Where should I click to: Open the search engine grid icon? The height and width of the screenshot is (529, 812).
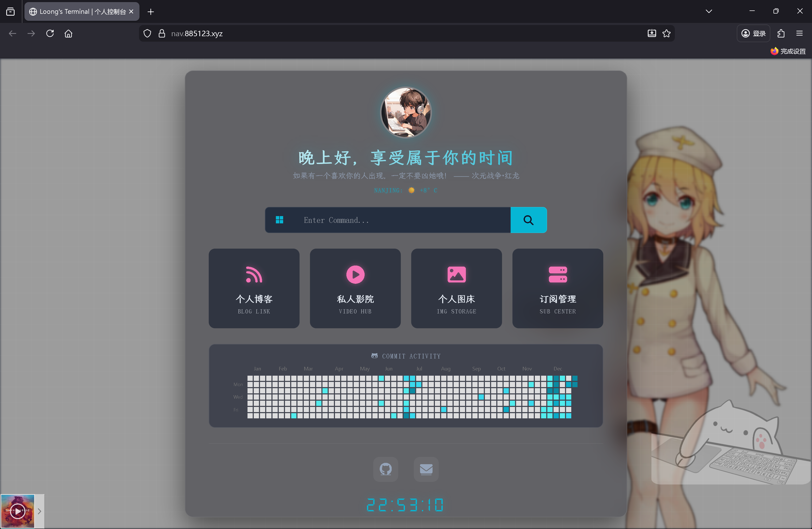pyautogui.click(x=280, y=220)
